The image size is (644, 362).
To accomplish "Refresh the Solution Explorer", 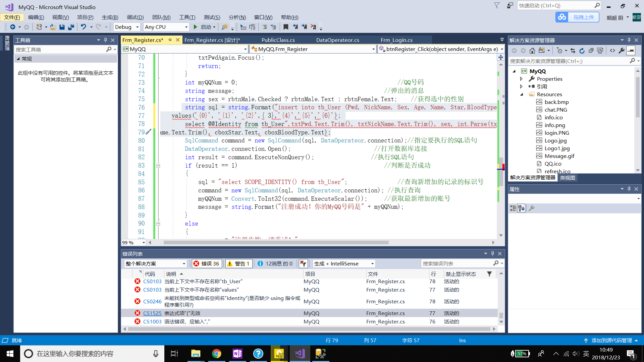I will tap(582, 51).
